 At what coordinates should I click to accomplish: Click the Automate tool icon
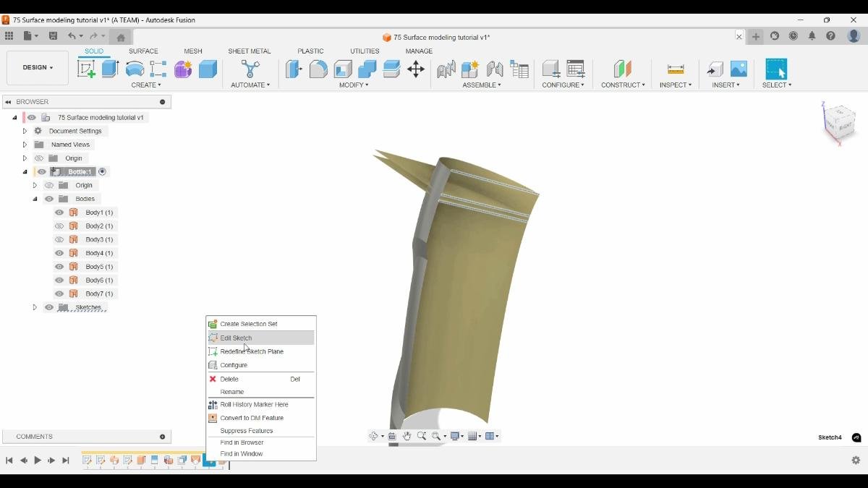point(250,69)
